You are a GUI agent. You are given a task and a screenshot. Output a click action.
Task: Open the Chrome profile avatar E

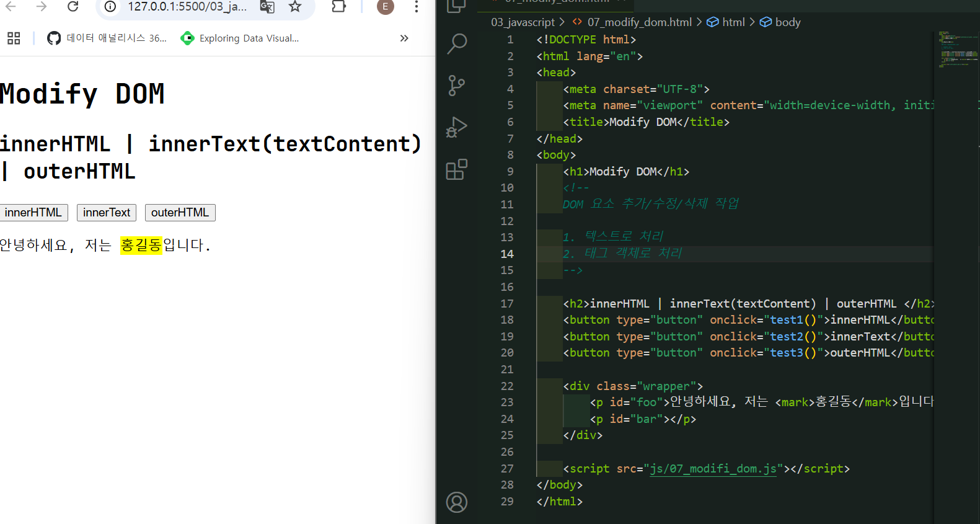pyautogui.click(x=386, y=7)
